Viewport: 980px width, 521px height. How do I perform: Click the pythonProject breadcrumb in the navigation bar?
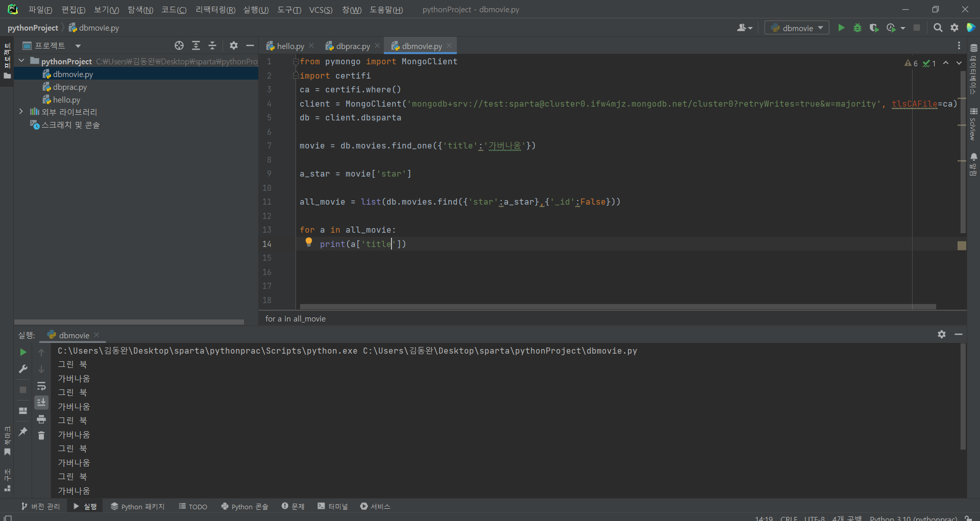pyautogui.click(x=33, y=28)
